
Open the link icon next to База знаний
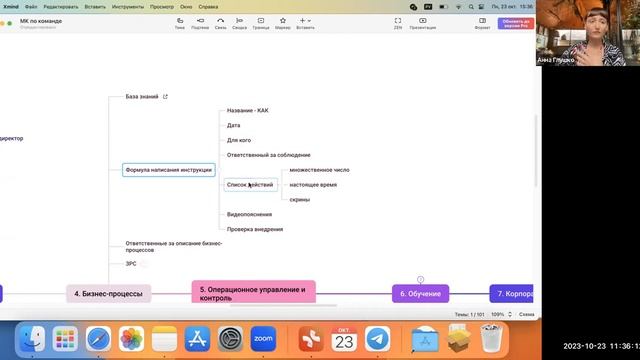point(165,97)
